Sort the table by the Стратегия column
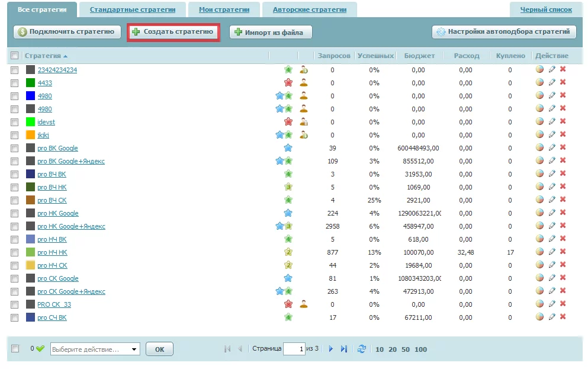 coord(46,56)
